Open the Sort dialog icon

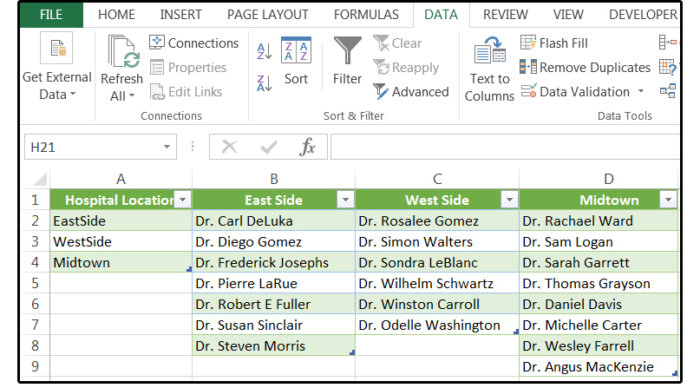(296, 50)
